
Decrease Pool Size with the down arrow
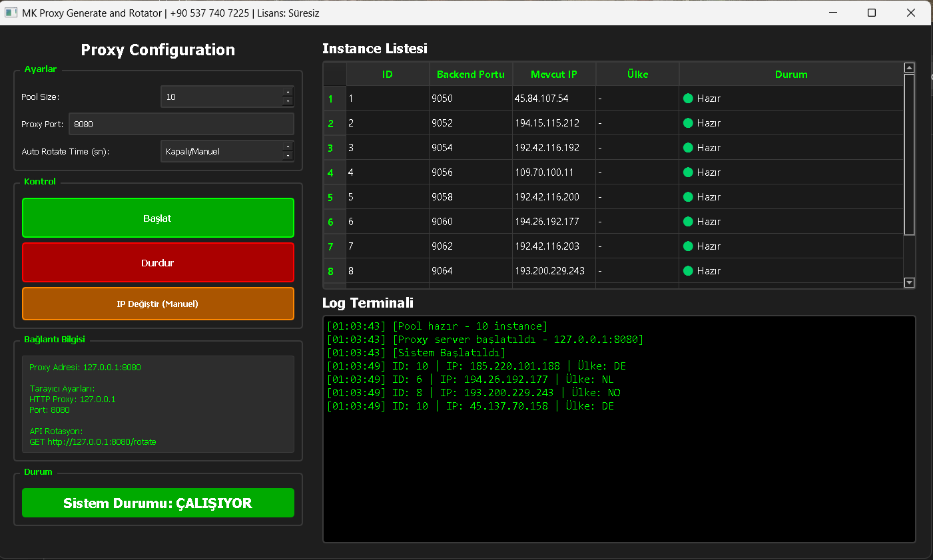288,101
